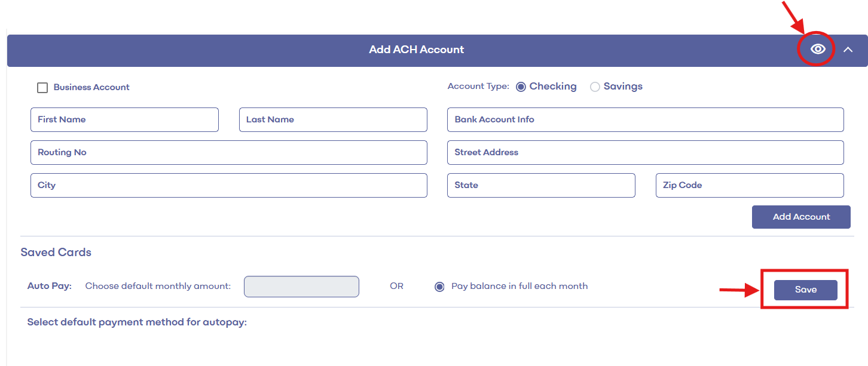Click the Bank Account Info field
This screenshot has height=366, width=868.
click(x=645, y=119)
